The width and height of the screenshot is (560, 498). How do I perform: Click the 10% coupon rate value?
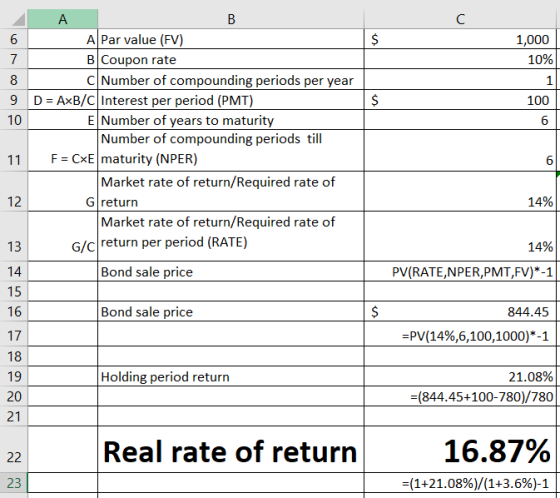click(460, 59)
